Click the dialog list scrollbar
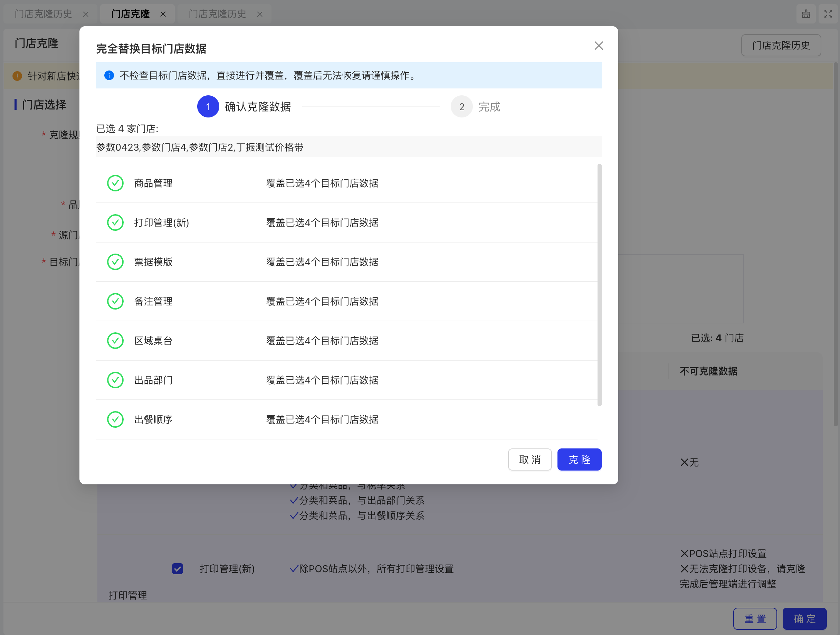 [x=599, y=285]
